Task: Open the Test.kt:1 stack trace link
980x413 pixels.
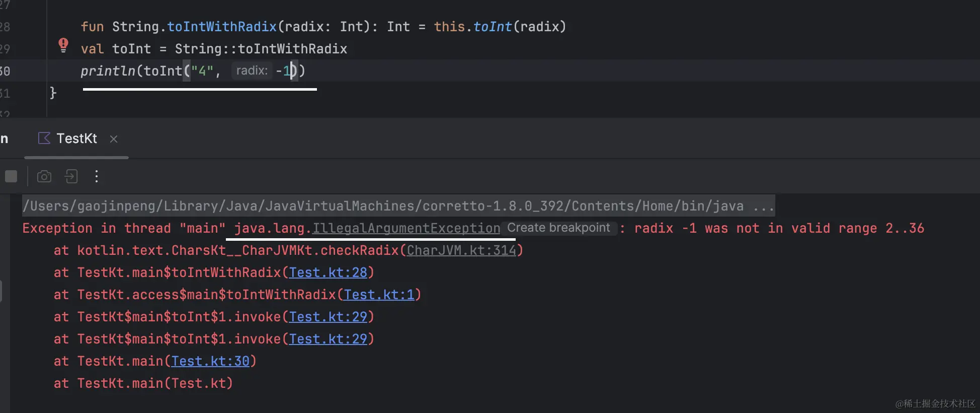Action: (x=379, y=295)
